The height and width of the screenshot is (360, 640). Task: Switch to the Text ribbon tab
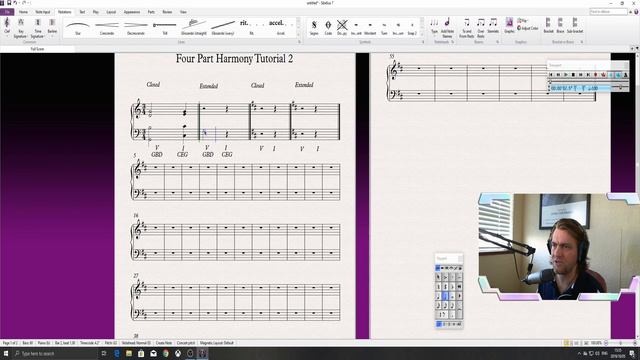click(x=82, y=12)
